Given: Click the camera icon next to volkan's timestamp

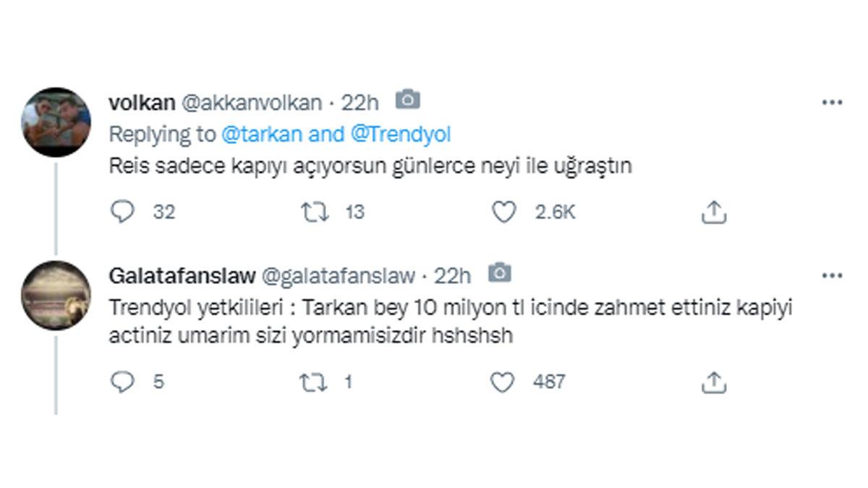Looking at the screenshot, I should tap(409, 101).
